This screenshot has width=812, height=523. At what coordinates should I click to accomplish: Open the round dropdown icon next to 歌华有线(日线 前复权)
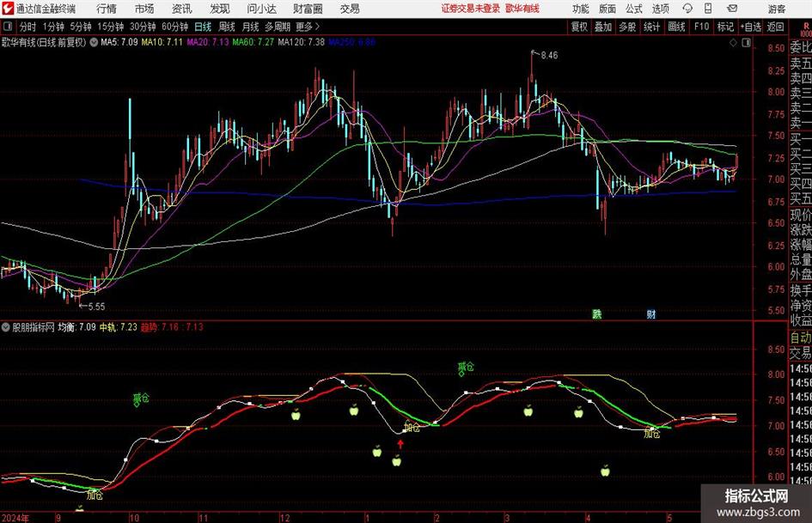(x=94, y=42)
